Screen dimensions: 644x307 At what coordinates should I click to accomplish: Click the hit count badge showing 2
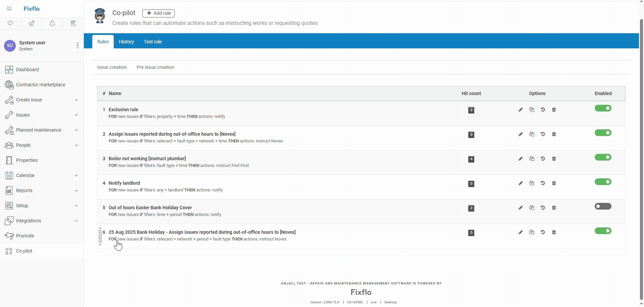click(x=471, y=208)
